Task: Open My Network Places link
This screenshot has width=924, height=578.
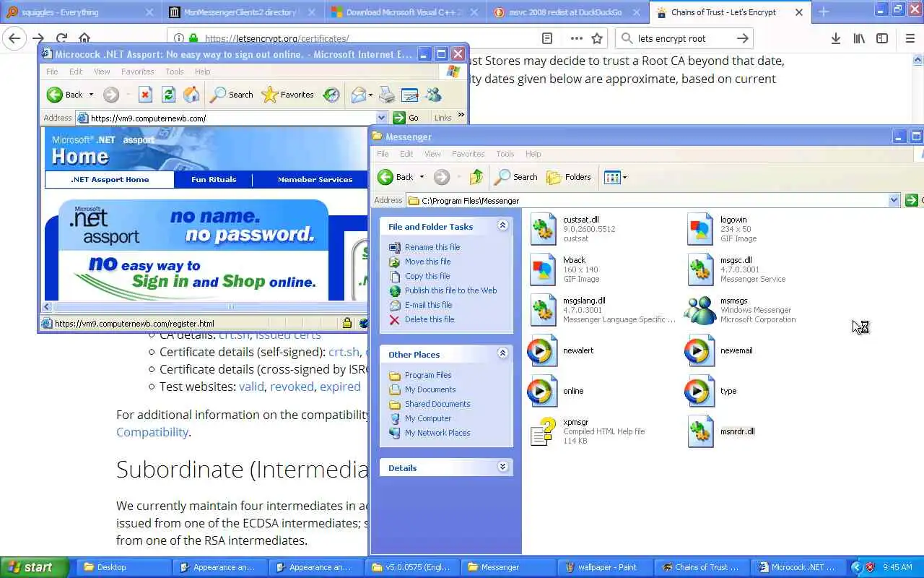Action: 437,433
